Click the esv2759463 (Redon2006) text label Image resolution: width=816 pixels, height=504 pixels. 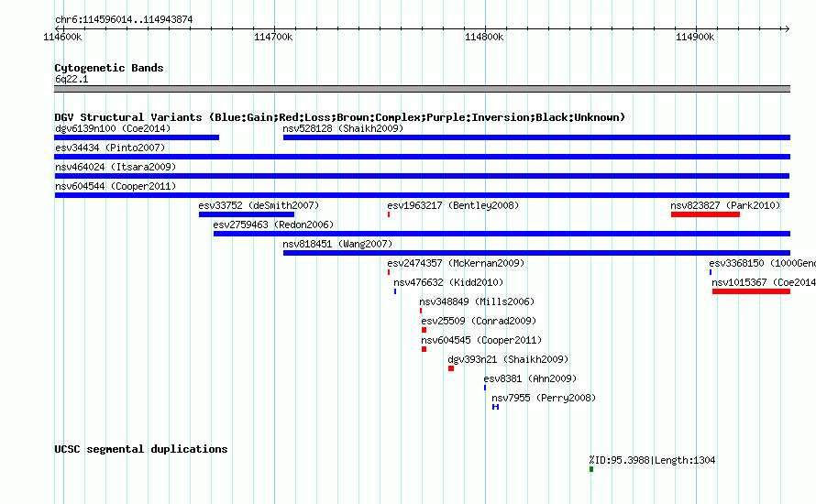click(x=273, y=225)
